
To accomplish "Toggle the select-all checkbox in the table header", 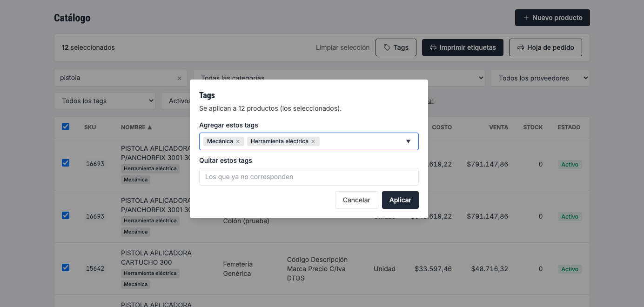I will click(66, 127).
